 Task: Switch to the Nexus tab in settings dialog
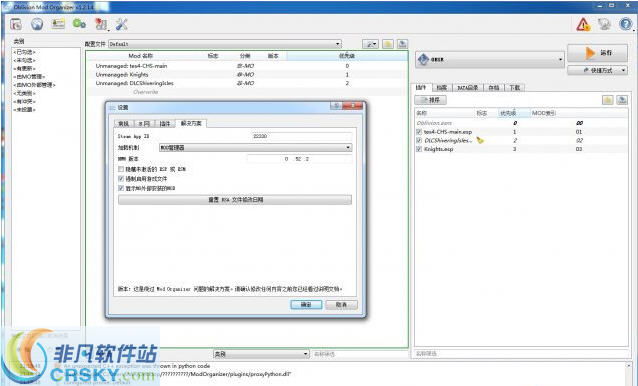(x=144, y=123)
